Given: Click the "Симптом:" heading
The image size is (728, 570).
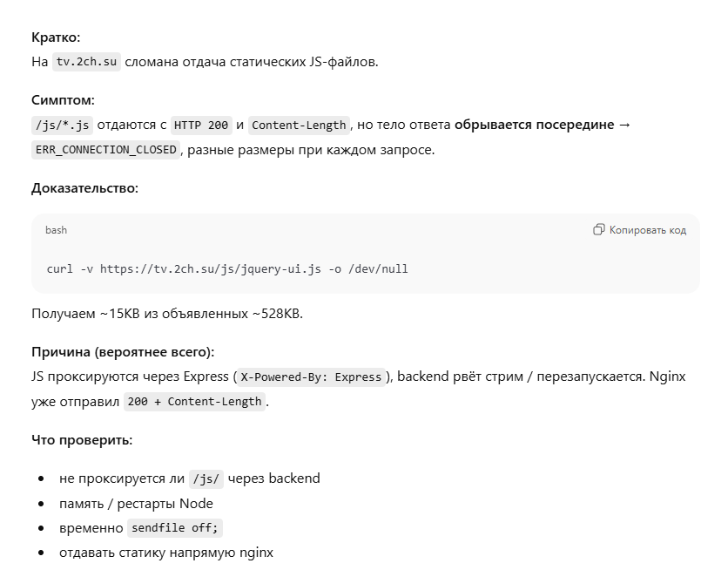Looking at the screenshot, I should 64,100.
